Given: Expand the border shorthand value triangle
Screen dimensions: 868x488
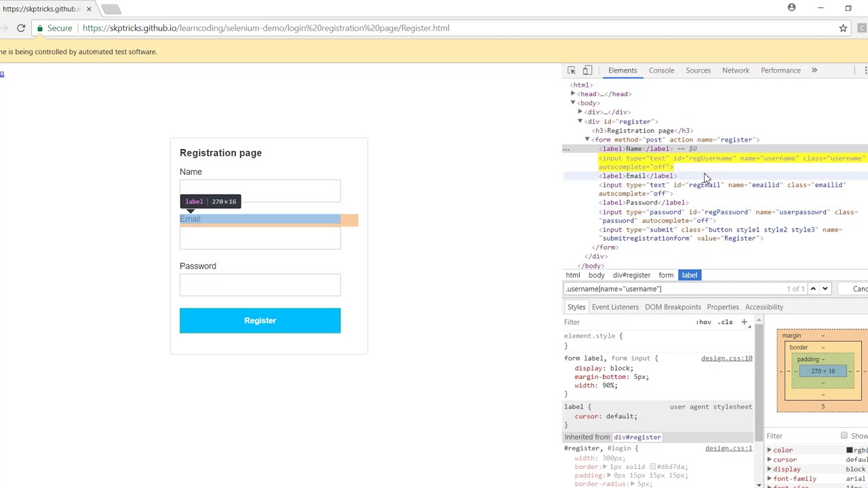Looking at the screenshot, I should coord(605,466).
